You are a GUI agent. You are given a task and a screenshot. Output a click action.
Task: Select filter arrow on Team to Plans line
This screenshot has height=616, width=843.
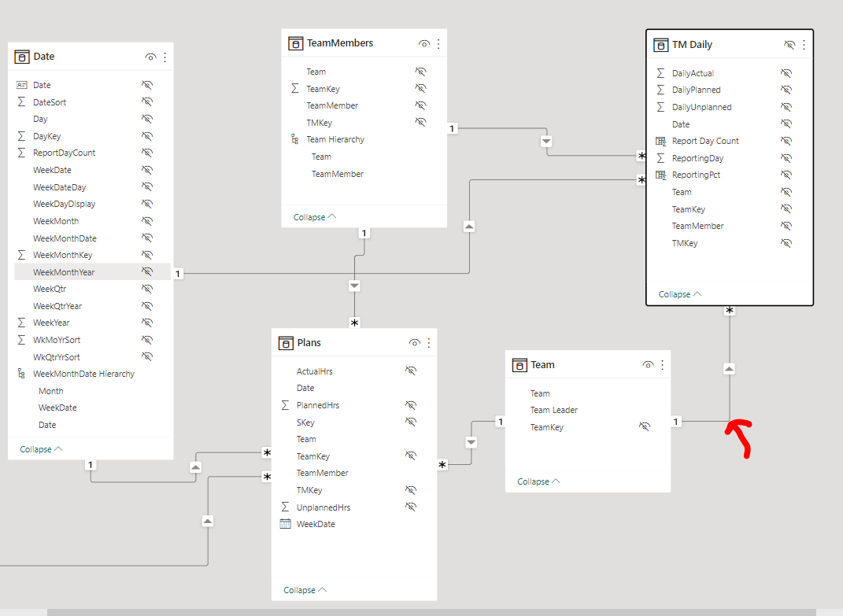click(471, 442)
